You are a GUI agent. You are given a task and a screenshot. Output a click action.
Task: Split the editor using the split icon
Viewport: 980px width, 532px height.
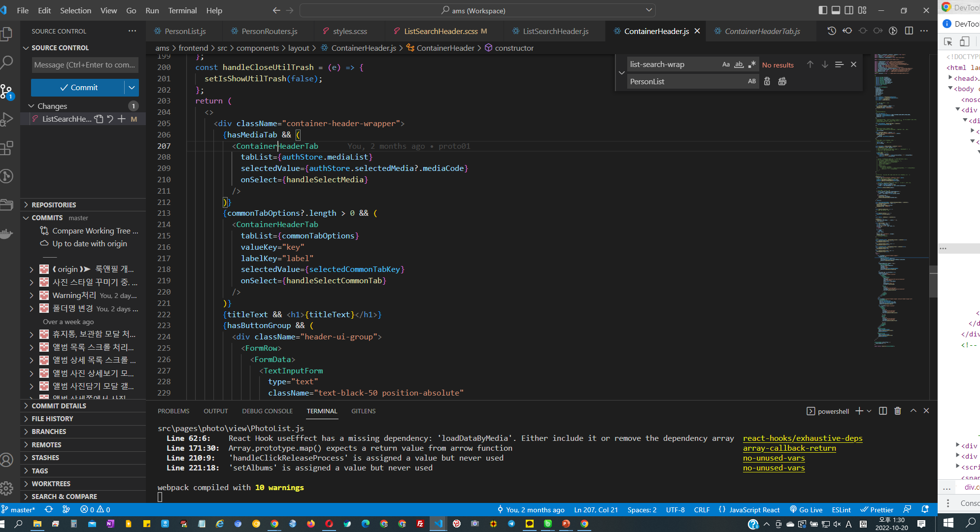[909, 31]
